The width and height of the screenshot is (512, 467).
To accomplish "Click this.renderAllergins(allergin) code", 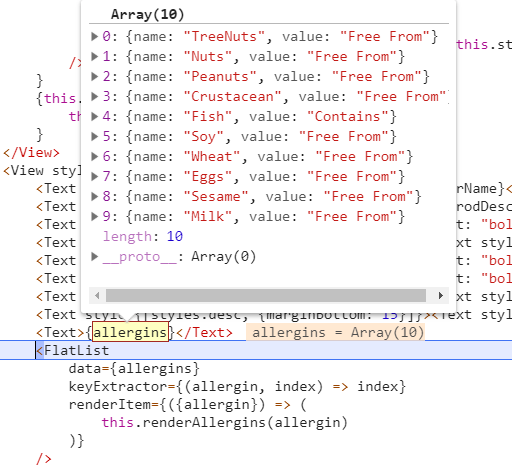I will coord(225,422).
